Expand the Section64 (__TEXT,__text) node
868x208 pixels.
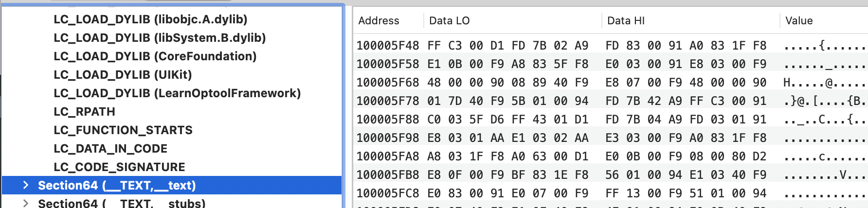pos(26,185)
